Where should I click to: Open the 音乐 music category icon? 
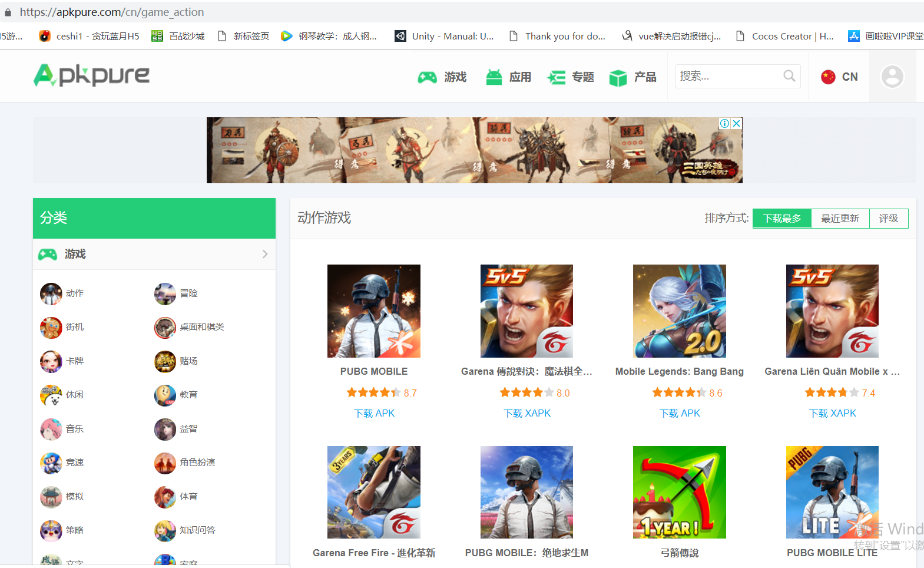[x=51, y=429]
